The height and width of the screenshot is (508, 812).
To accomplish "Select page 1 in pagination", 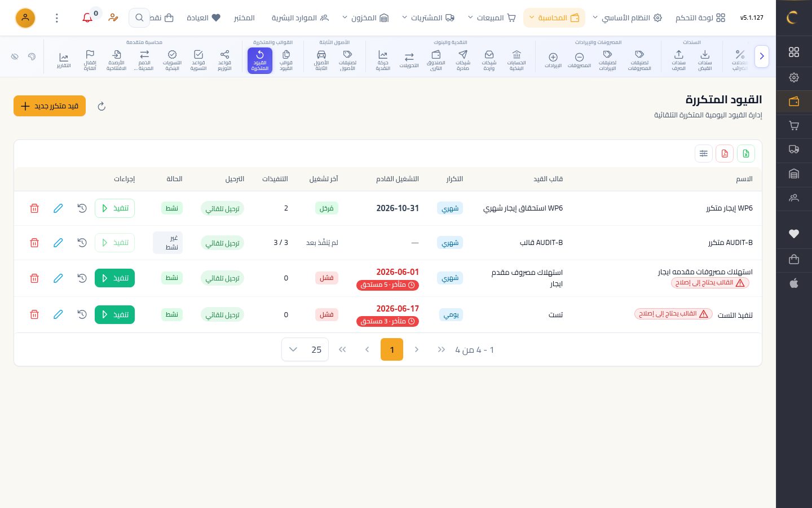I will click(x=392, y=350).
